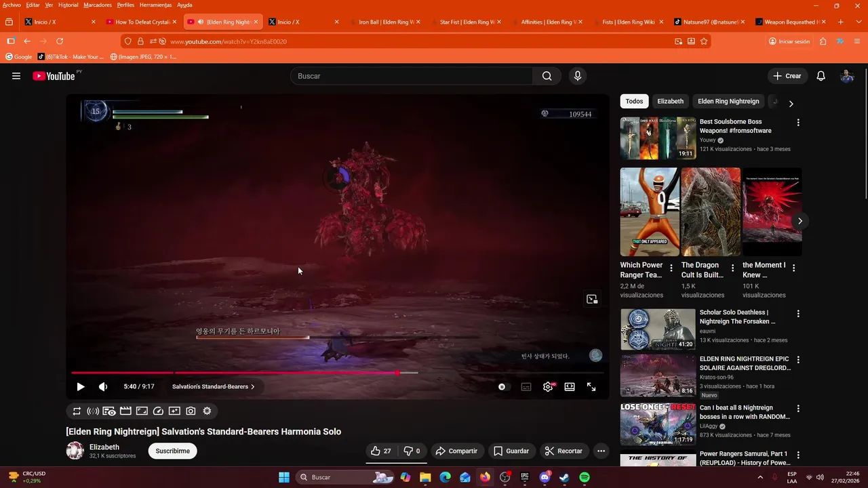Image resolution: width=868 pixels, height=488 pixels.
Task: Open the playback speed gauge icon
Action: click(x=158, y=411)
